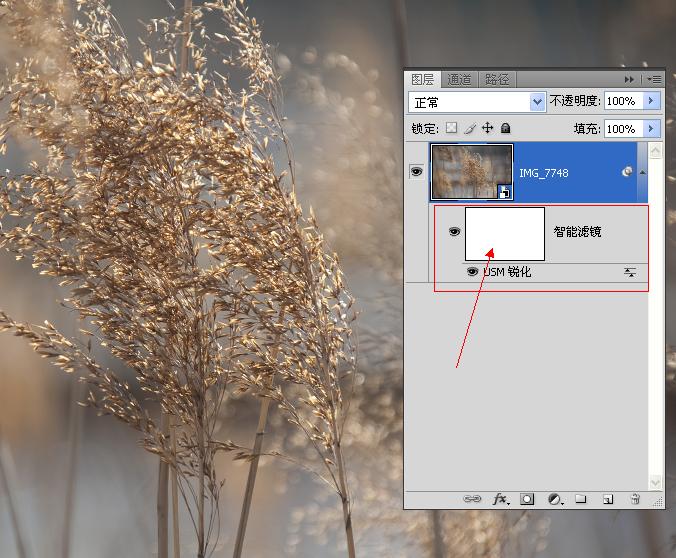Screen dimensions: 676x558
Task: Select the white smart filter mask thumbnail
Action: (x=505, y=234)
